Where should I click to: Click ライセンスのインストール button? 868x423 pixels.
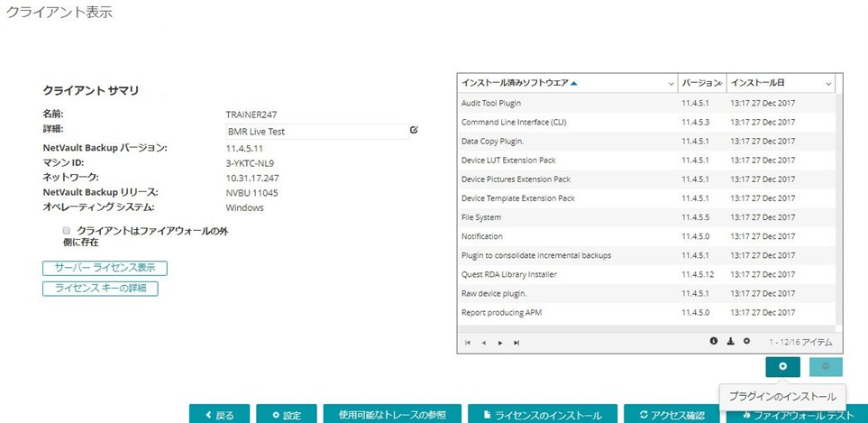tap(543, 415)
